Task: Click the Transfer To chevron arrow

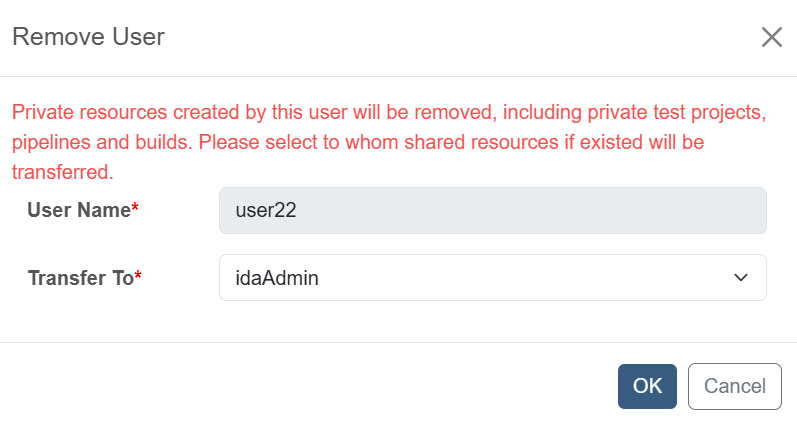Action: coord(740,278)
